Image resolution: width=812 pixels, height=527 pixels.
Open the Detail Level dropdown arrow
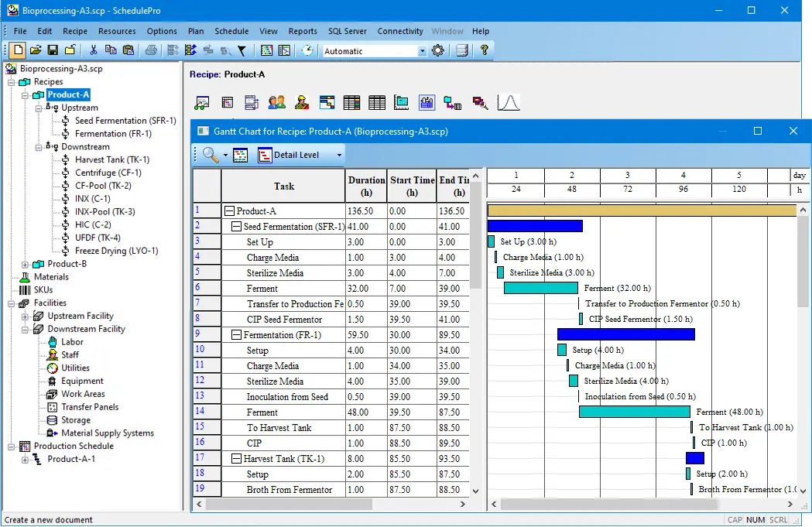[339, 155]
